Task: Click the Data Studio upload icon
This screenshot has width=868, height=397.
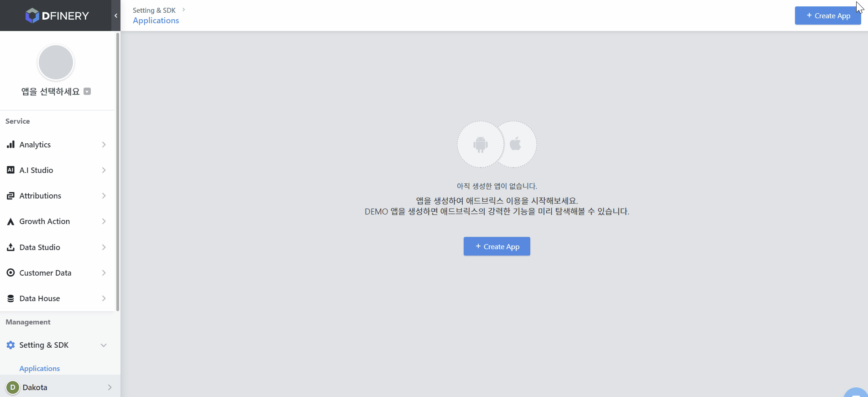Action: click(x=10, y=247)
